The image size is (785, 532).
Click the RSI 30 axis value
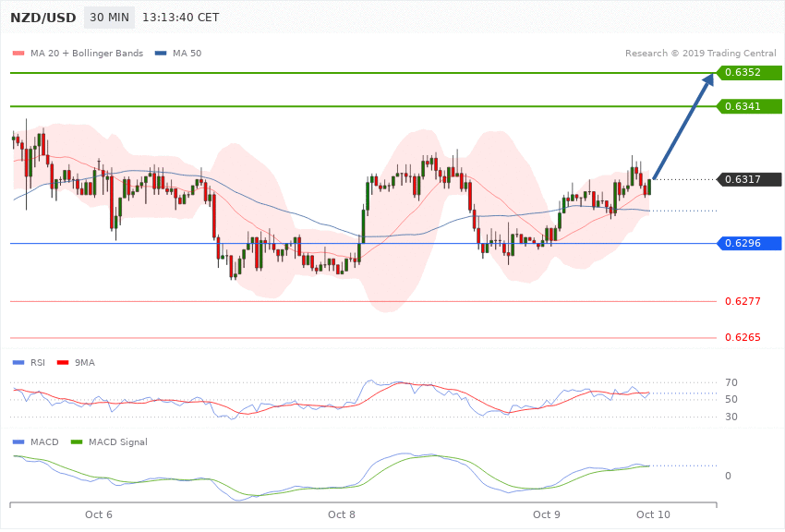731,417
